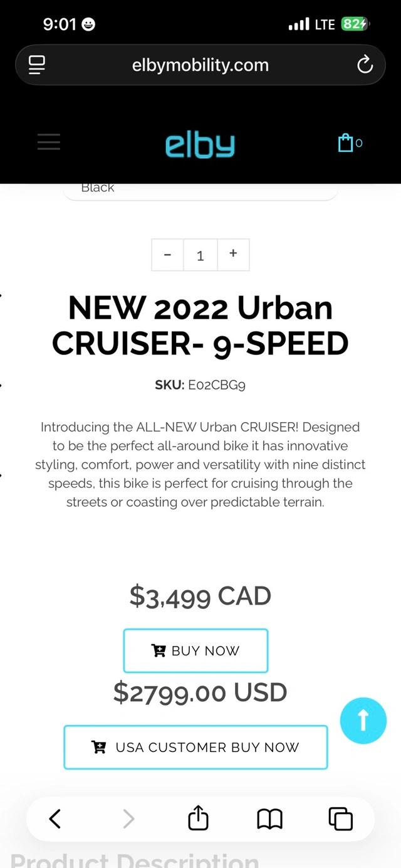Open the Black color option dropdown
Image resolution: width=401 pixels, height=868 pixels.
[x=200, y=189]
